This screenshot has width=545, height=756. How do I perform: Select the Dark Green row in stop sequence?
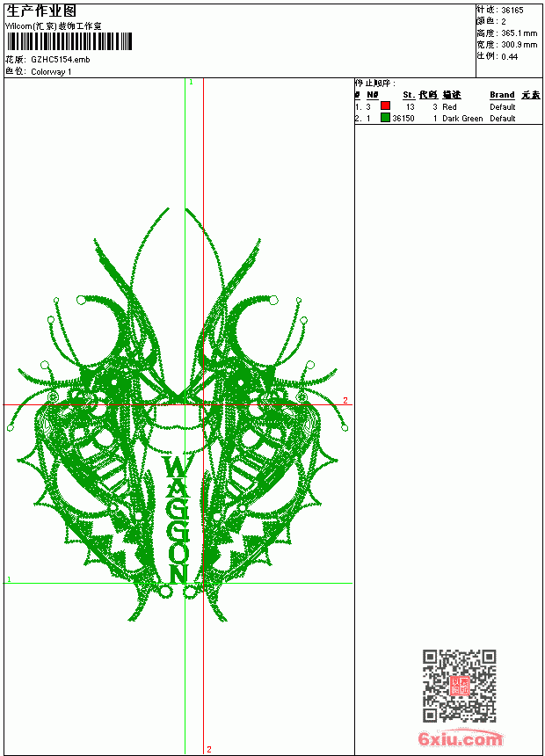(448, 118)
